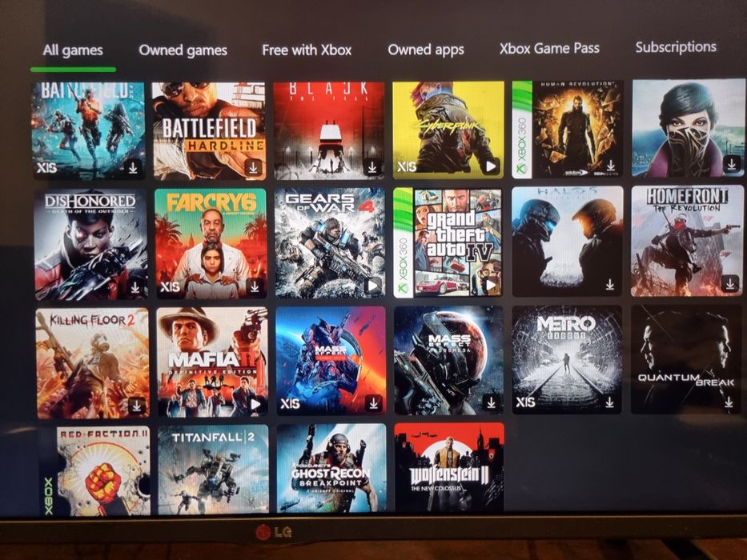The image size is (747, 560).
Task: Select the Mass Effect Andromeda tile
Action: tap(449, 361)
